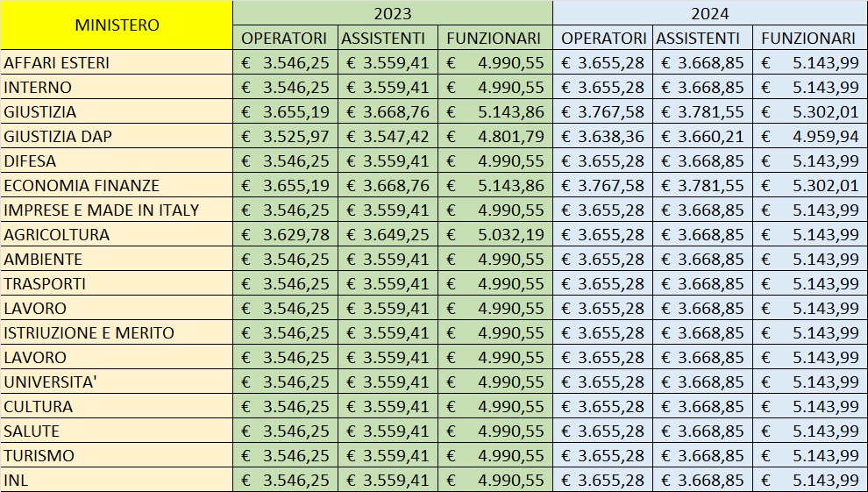Click AMBIENTE's 2024 OPERATORI amount
Viewport: 868px width, 492px height.
pos(603,259)
